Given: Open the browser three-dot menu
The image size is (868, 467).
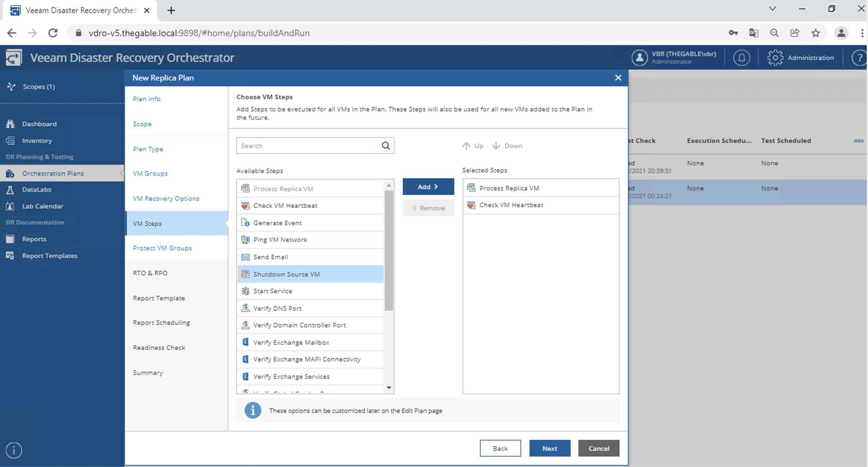Looking at the screenshot, I should (x=862, y=33).
